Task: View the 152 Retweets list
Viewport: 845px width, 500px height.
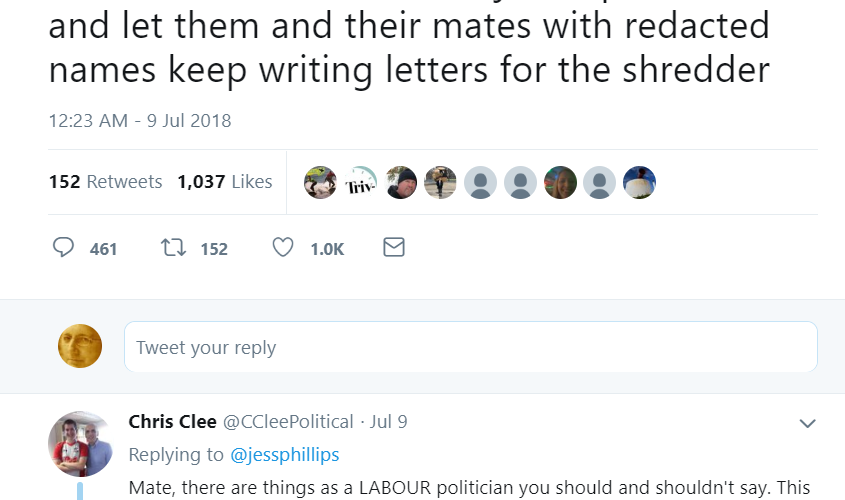Action: tap(105, 182)
